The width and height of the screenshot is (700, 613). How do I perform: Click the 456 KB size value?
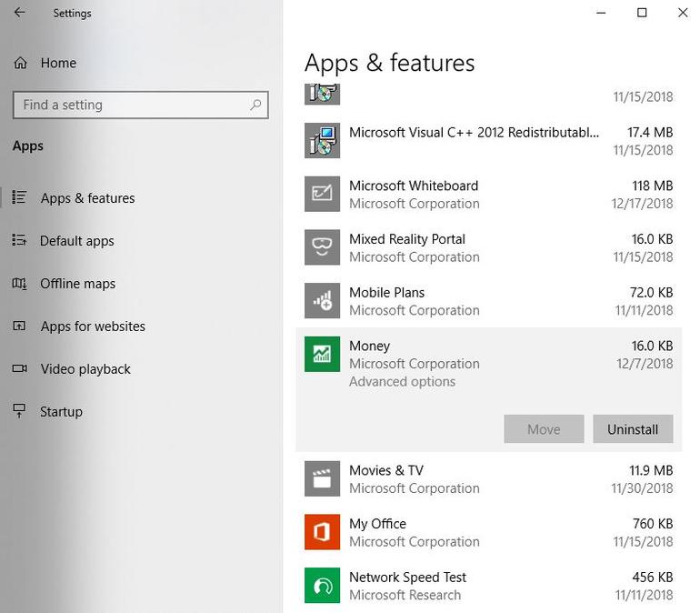652,578
